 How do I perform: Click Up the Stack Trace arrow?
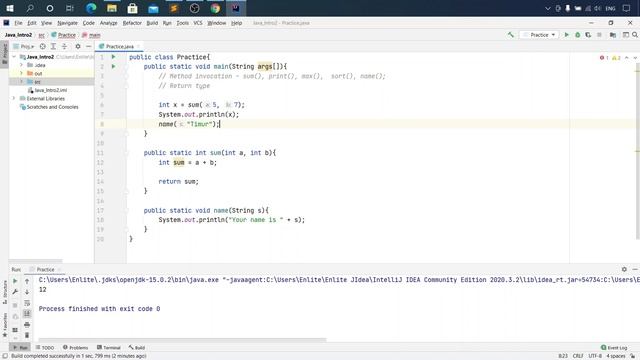coord(27,281)
